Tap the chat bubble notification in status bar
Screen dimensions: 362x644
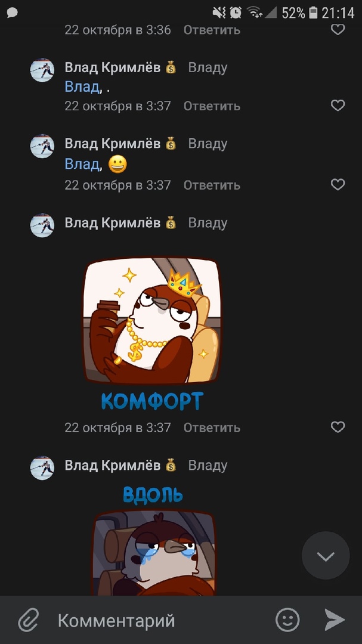pyautogui.click(x=13, y=13)
